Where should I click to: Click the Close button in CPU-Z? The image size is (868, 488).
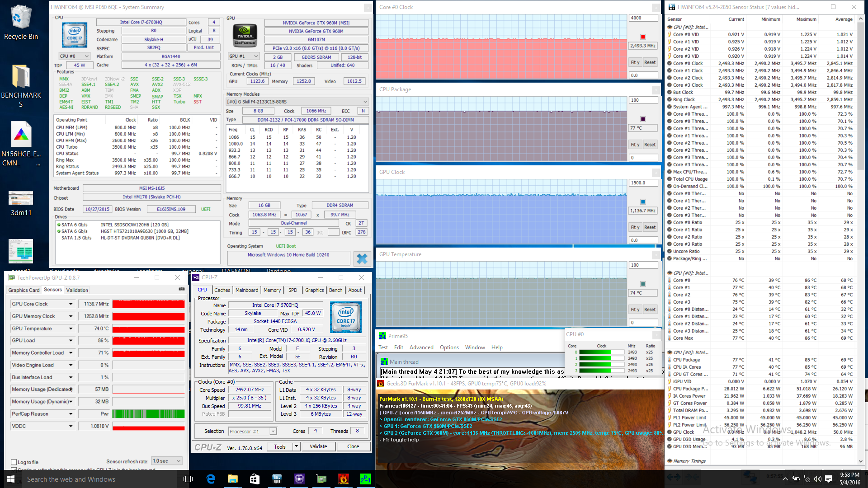353,446
